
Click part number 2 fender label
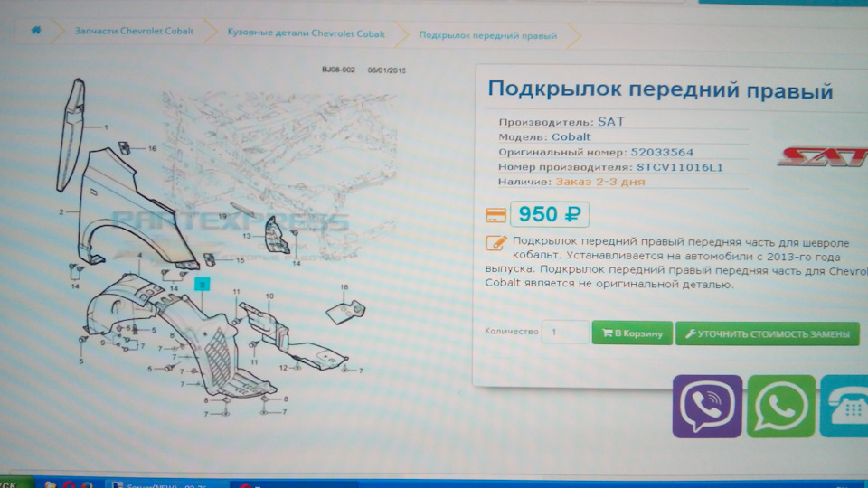tap(61, 211)
